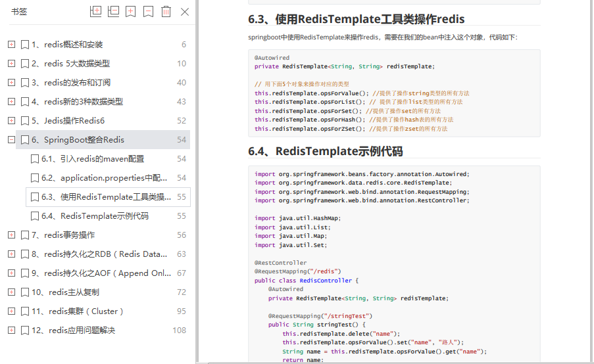Expand the '12、redis应用问题解决' bookmark
594x364 pixels.
click(12, 330)
